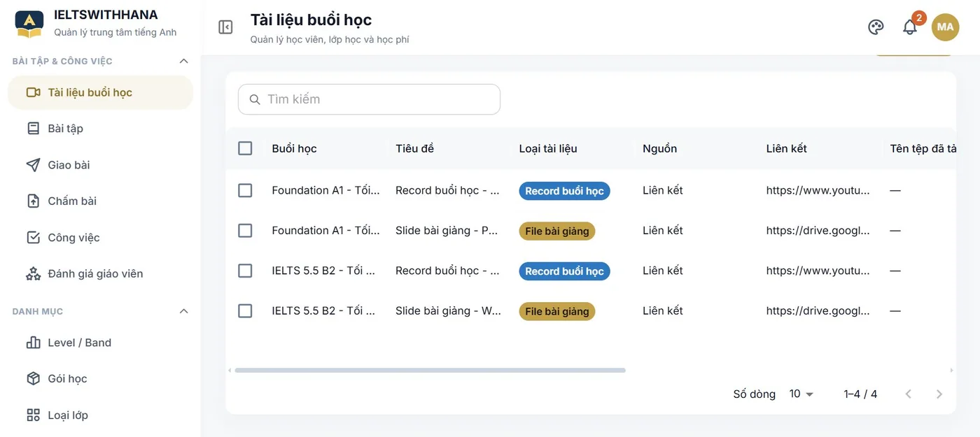This screenshot has height=437, width=980.
Task: Click the stars icon beside Đánh giá giáo viên
Action: coord(33,274)
